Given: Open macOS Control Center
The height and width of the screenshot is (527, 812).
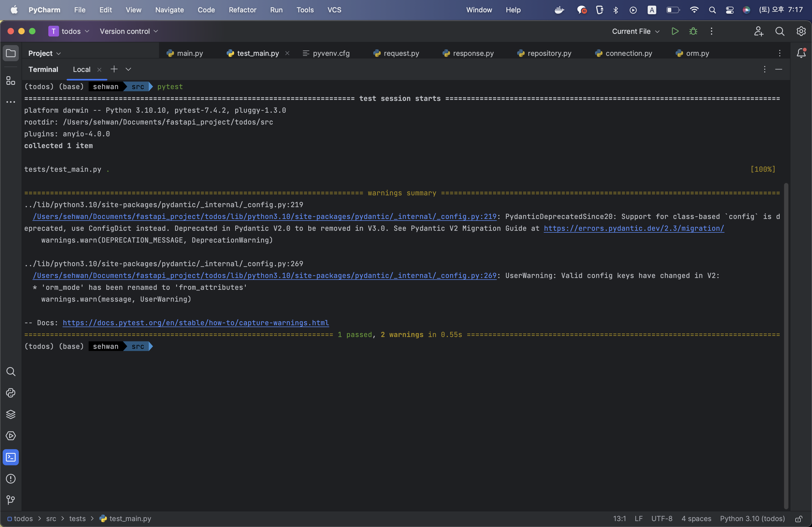Looking at the screenshot, I should pyautogui.click(x=730, y=10).
